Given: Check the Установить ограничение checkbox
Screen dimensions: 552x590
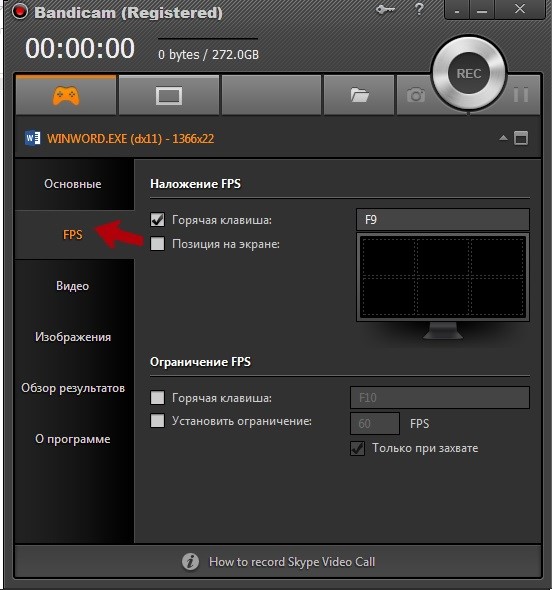Looking at the screenshot, I should pyautogui.click(x=157, y=421).
